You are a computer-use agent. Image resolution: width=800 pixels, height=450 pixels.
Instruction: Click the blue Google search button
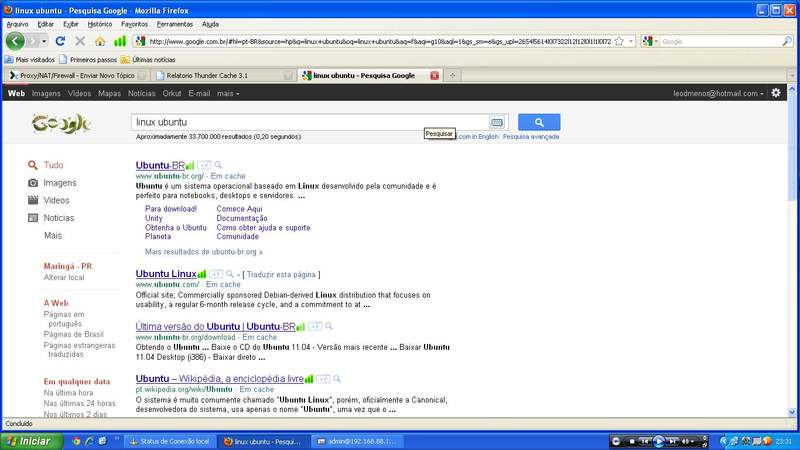(x=539, y=122)
